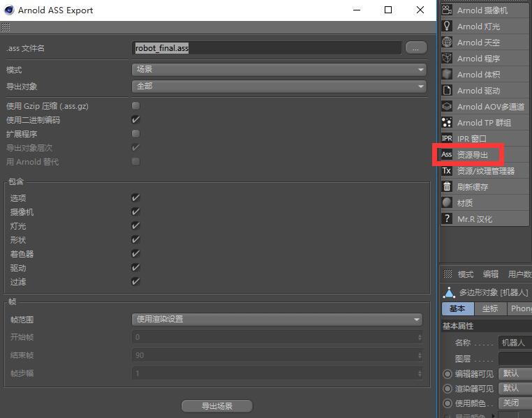
Task: Enable 扩展程序 checkbox
Action: click(135, 133)
